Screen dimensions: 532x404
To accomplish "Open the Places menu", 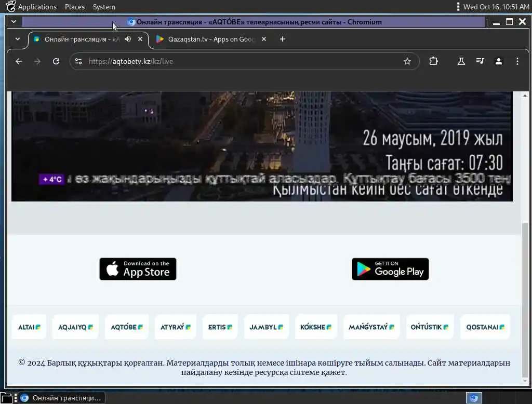I will coord(75,7).
